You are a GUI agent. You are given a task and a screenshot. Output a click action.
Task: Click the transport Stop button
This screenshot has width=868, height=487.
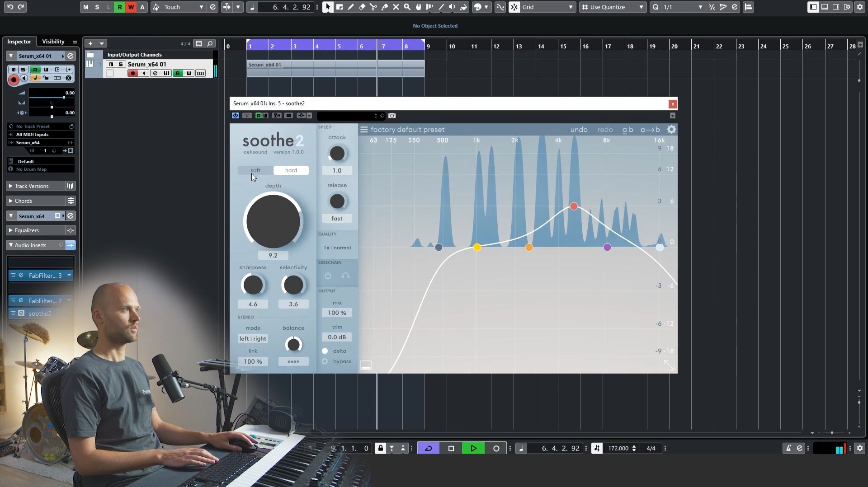pos(451,448)
